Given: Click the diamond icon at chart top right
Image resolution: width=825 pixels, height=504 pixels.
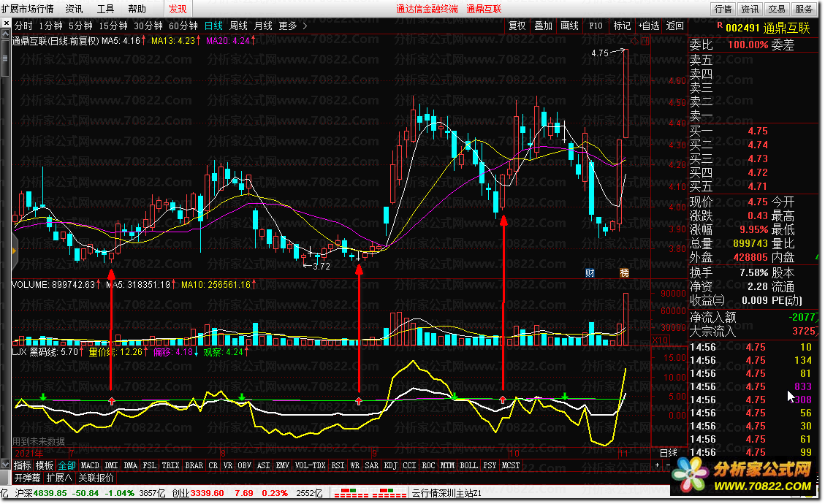Looking at the screenshot, I should point(635,41).
